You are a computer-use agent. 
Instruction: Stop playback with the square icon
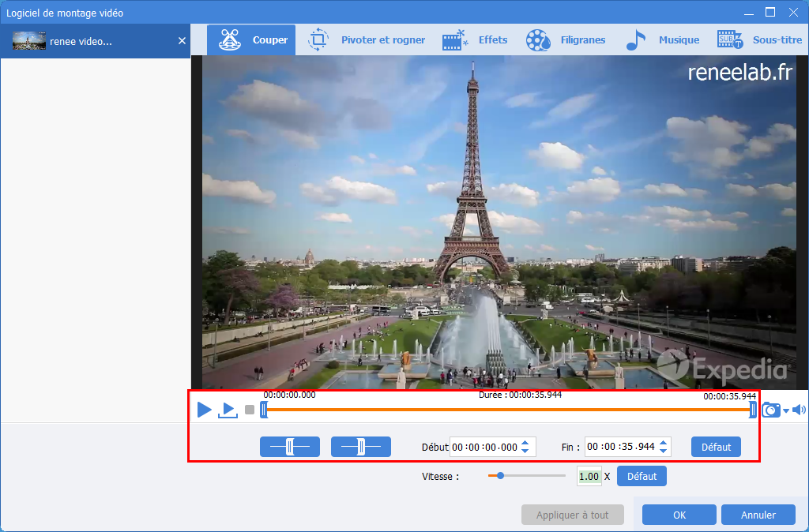250,410
